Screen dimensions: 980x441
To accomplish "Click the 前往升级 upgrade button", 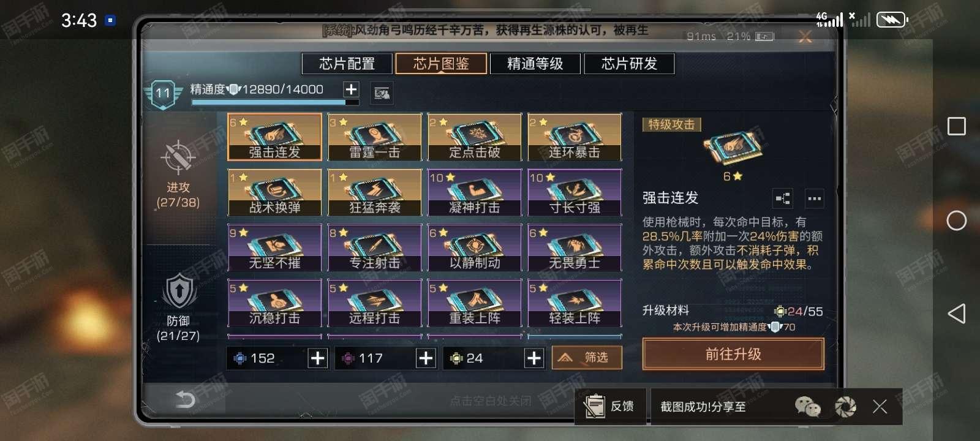I will click(733, 354).
